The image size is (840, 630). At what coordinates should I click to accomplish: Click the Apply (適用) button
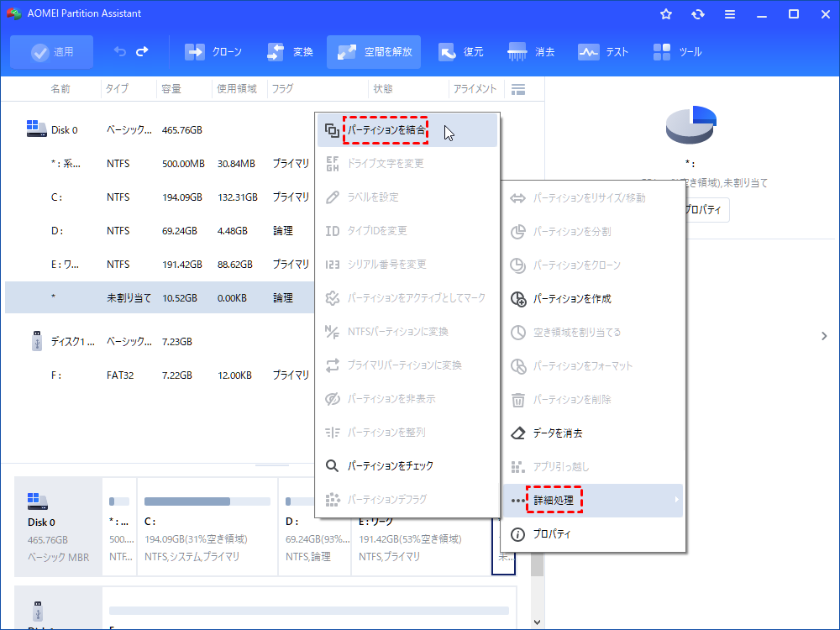52,52
